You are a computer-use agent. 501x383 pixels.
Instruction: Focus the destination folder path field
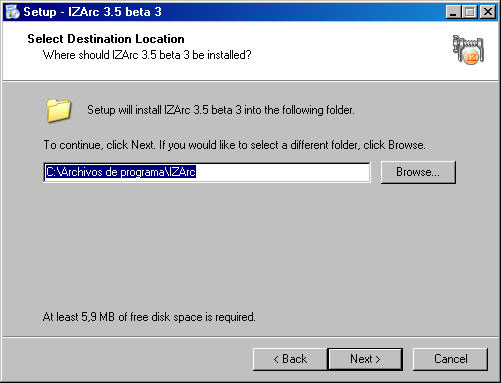click(x=207, y=172)
